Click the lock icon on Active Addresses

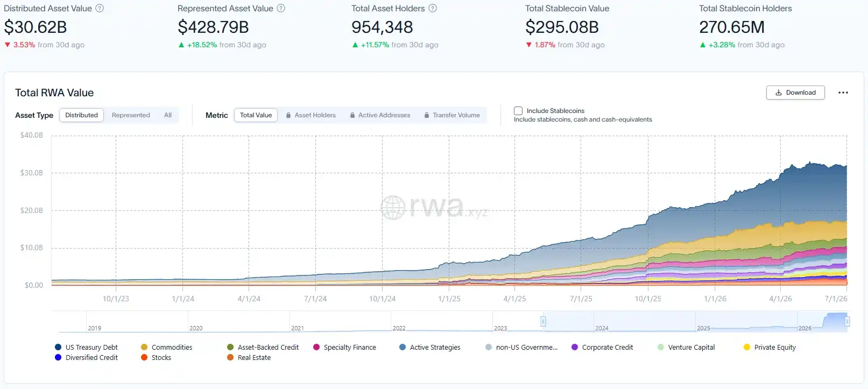[352, 115]
